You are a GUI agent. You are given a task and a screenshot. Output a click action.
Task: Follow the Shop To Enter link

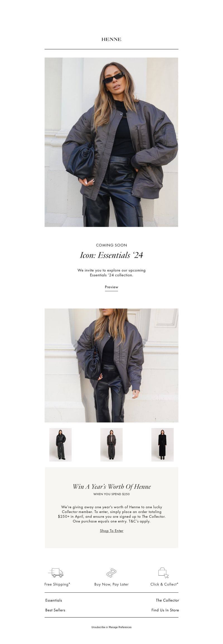pos(111,531)
